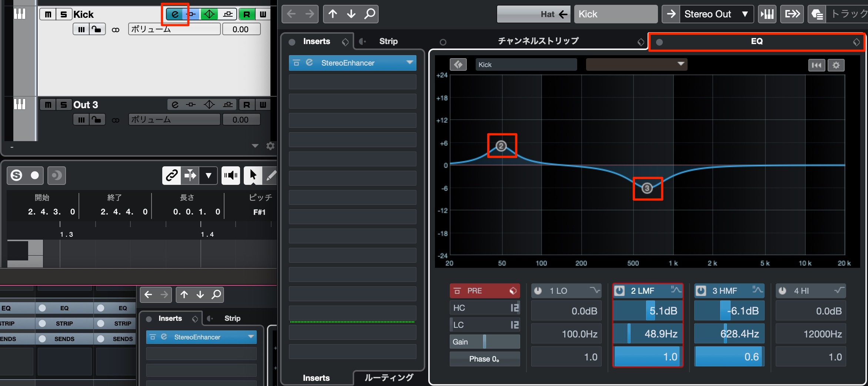Viewport: 868px width, 386px height.
Task: Select the Draw pencil tool
Action: (x=271, y=175)
